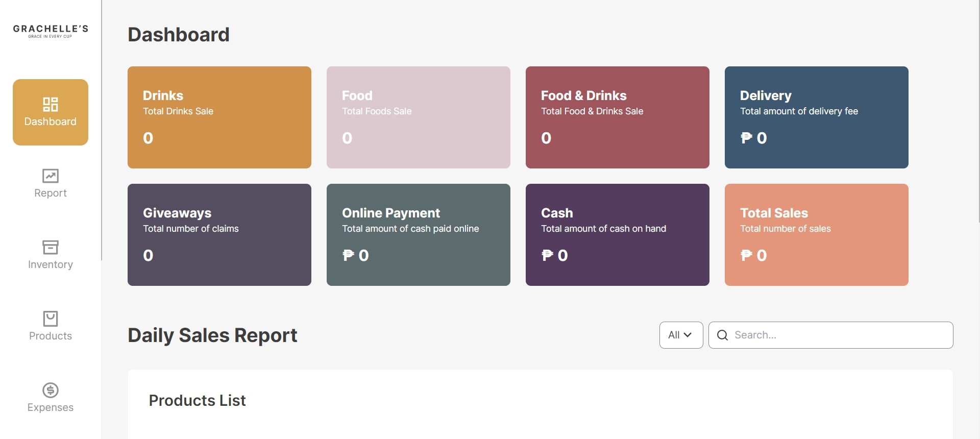Click the chevron arrow beside All
Viewport: 980px width, 439px height.
(x=688, y=335)
